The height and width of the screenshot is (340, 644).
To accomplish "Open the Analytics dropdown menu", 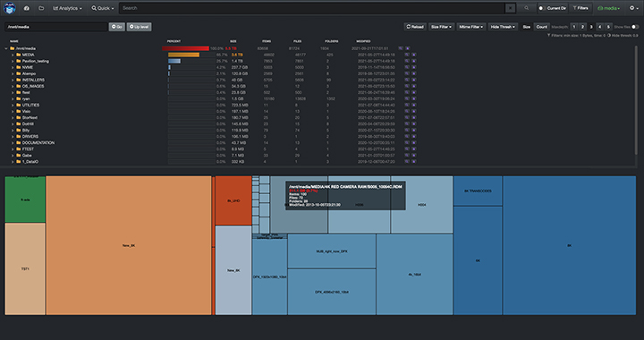I will pyautogui.click(x=67, y=8).
